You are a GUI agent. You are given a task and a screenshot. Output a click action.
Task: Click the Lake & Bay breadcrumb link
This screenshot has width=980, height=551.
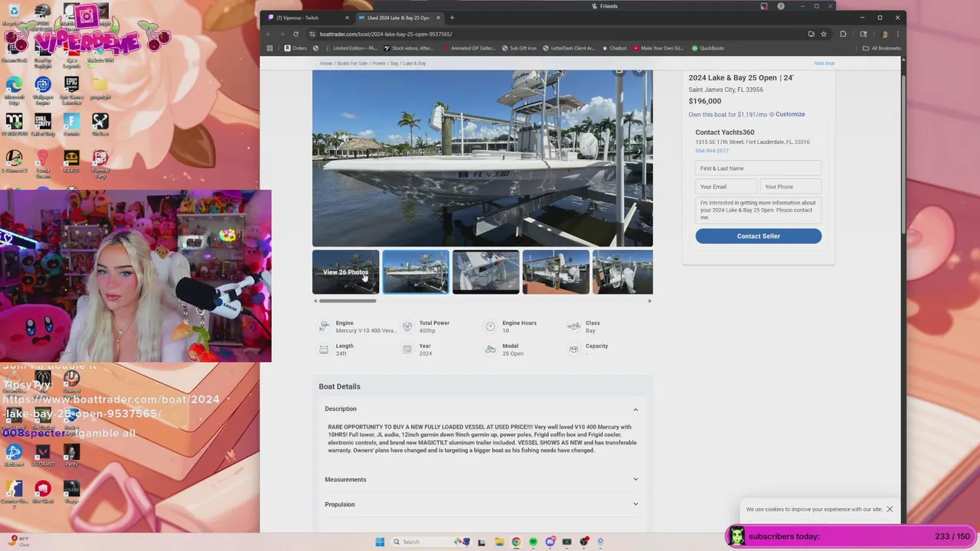(414, 64)
